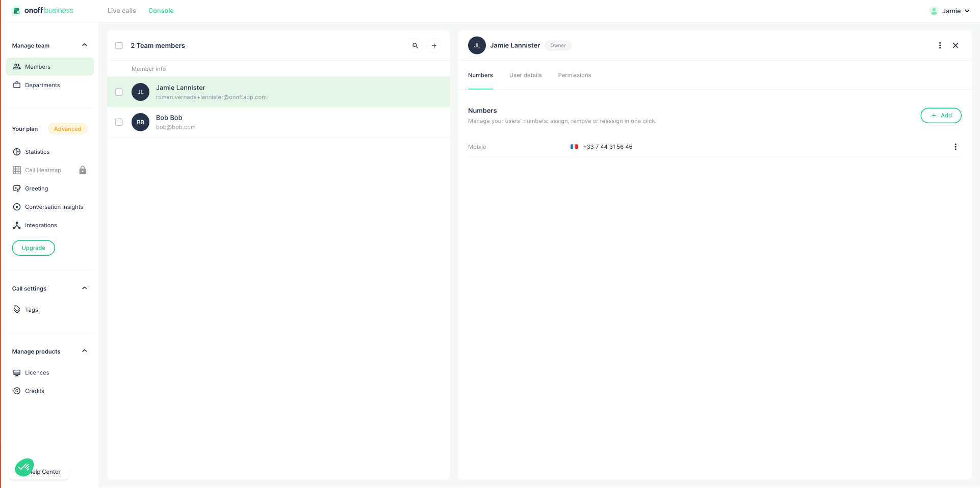Image resolution: width=980 pixels, height=488 pixels.
Task: Toggle the select-all team members checkbox
Action: click(x=119, y=46)
